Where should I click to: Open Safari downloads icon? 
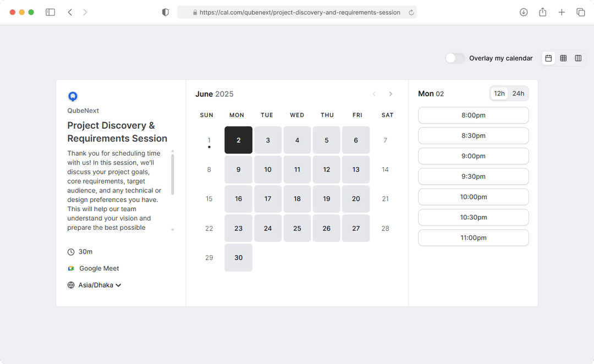(524, 12)
